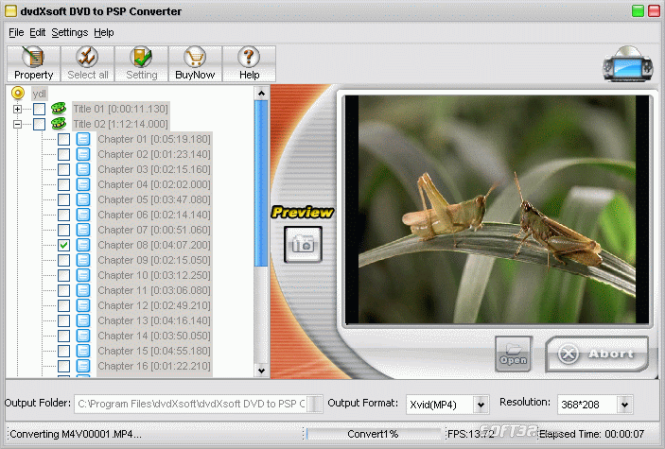Click the Chapter 14 document icon
665x449 pixels.
[83, 335]
